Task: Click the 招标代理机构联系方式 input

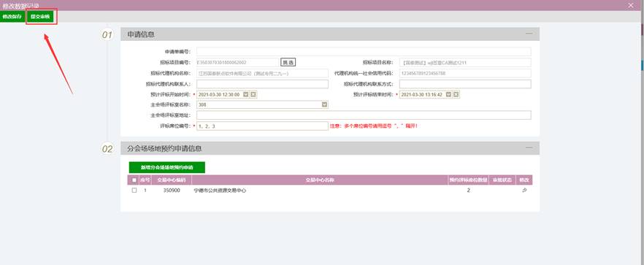Action: 465,84
